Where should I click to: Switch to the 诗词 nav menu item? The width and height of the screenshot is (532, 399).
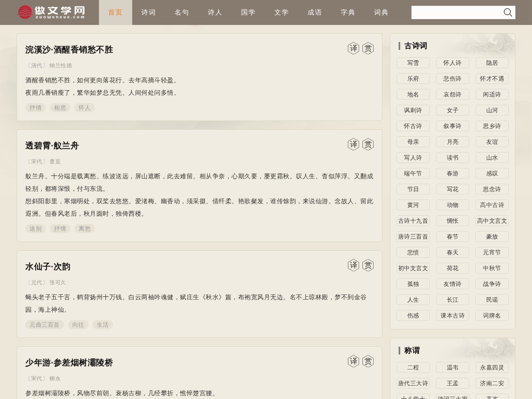[x=148, y=12]
